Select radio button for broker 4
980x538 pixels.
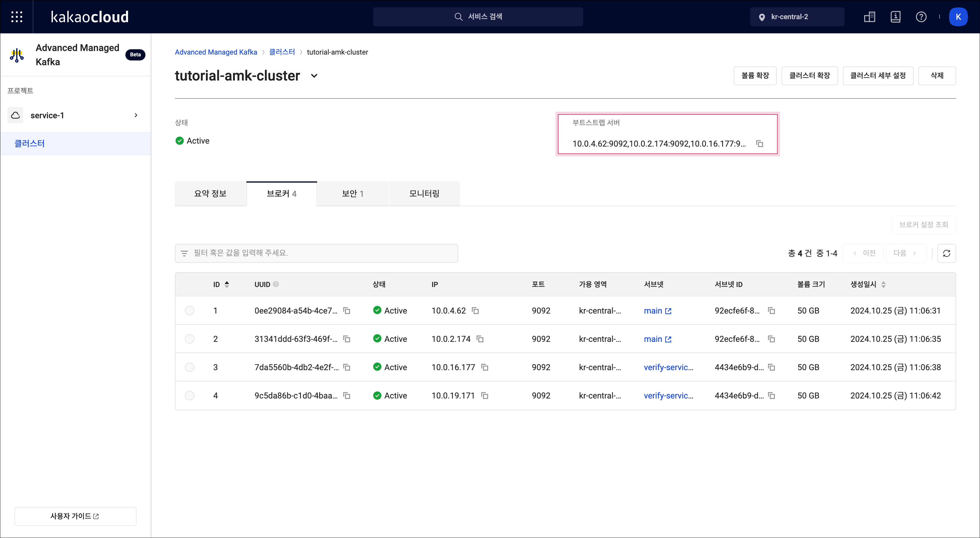click(189, 395)
